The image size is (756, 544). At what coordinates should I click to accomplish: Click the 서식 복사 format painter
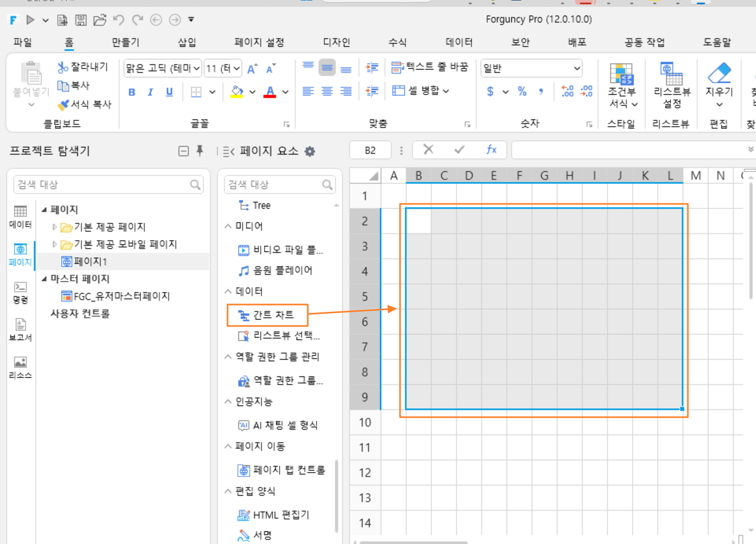(85, 104)
